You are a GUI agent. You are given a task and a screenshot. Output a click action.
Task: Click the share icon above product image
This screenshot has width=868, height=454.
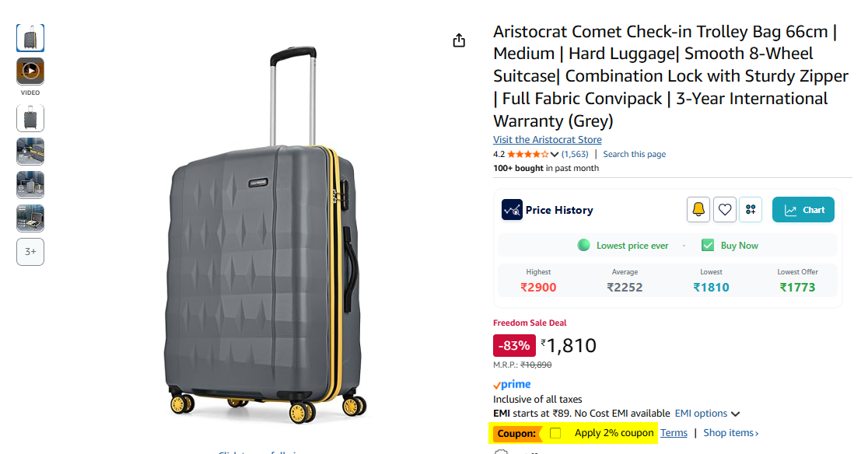coord(459,40)
